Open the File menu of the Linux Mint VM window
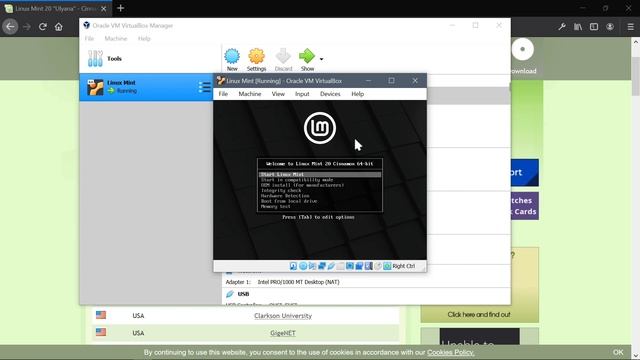640x360 pixels. 223,94
